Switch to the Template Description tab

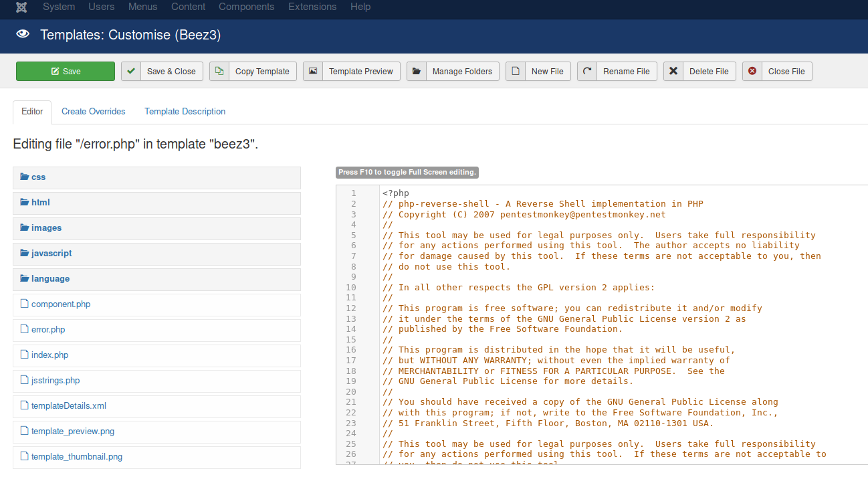pos(185,112)
